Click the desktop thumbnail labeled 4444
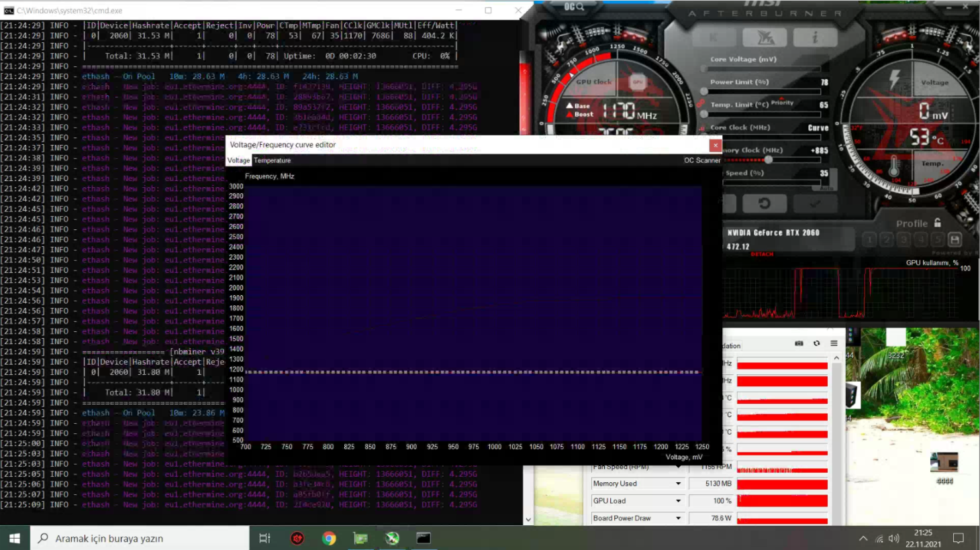 point(944,468)
